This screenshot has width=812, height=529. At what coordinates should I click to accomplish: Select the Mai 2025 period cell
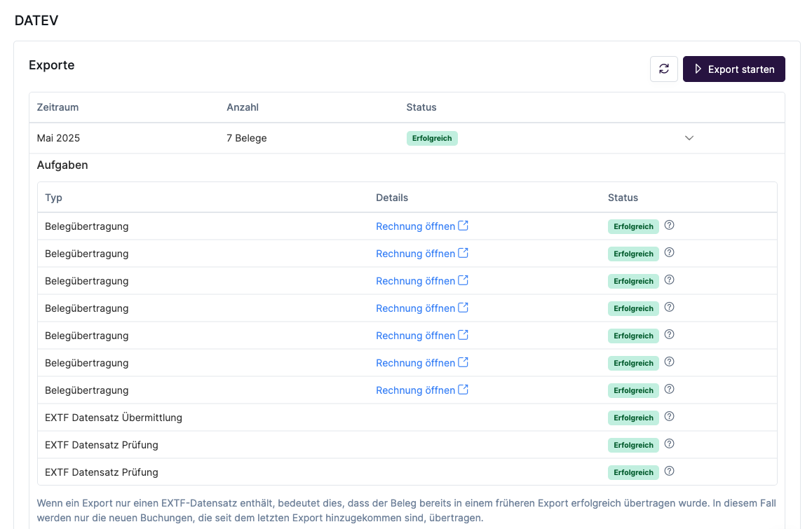[58, 138]
